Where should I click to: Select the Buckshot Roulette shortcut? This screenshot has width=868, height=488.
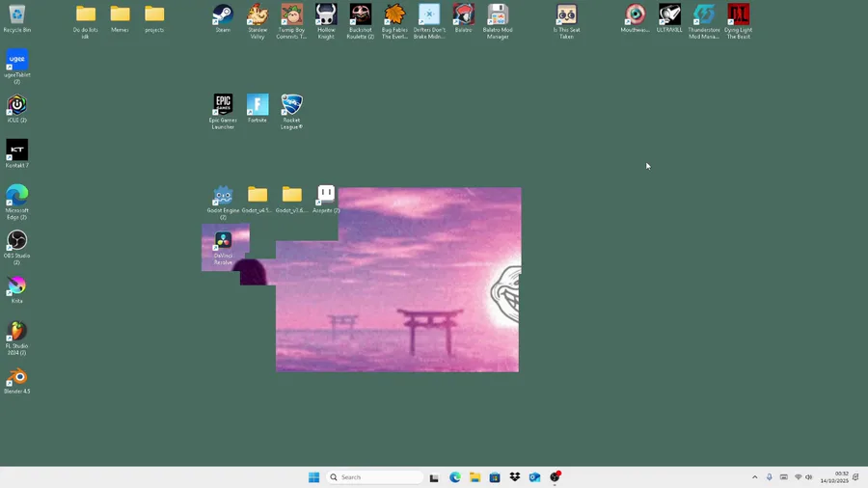pyautogui.click(x=361, y=21)
